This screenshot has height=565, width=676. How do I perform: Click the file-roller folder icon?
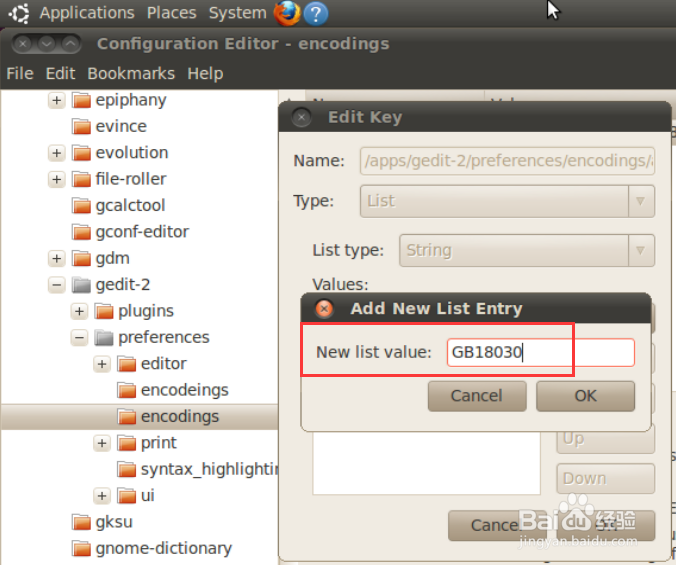pos(81,179)
